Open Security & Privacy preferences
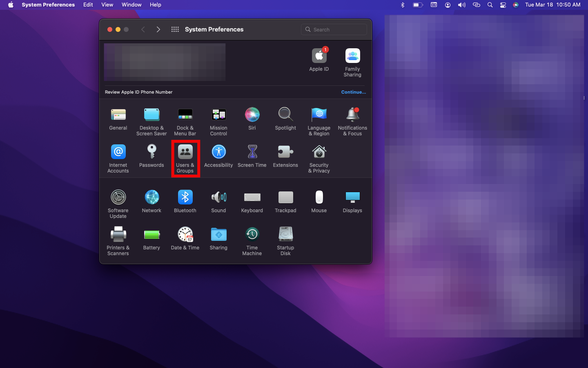Image resolution: width=588 pixels, height=368 pixels. coord(319,159)
